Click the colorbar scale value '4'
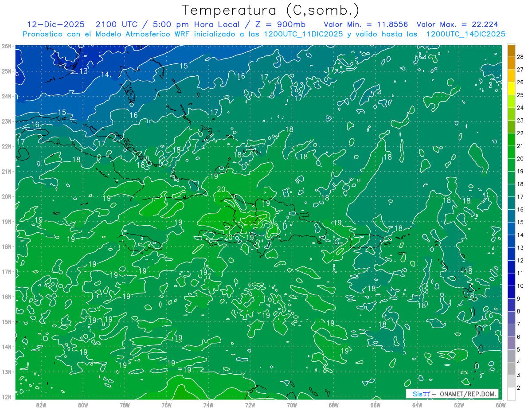 519,362
